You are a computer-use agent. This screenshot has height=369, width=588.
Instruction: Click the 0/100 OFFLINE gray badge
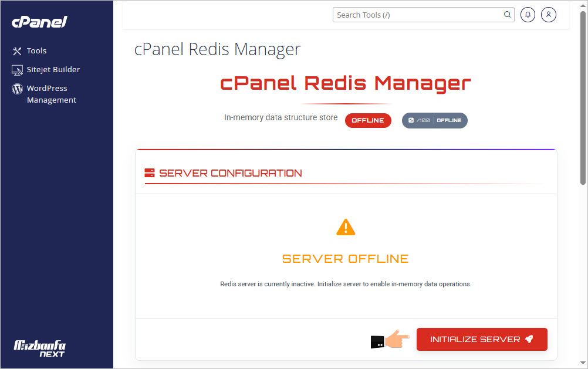click(435, 120)
